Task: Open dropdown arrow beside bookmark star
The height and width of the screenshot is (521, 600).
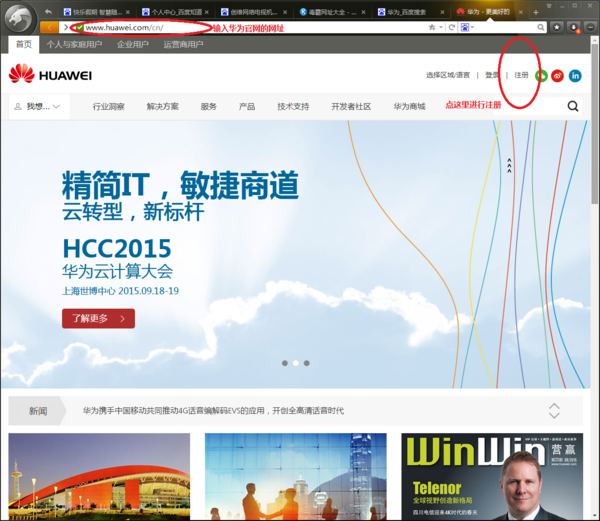Action: (x=441, y=27)
